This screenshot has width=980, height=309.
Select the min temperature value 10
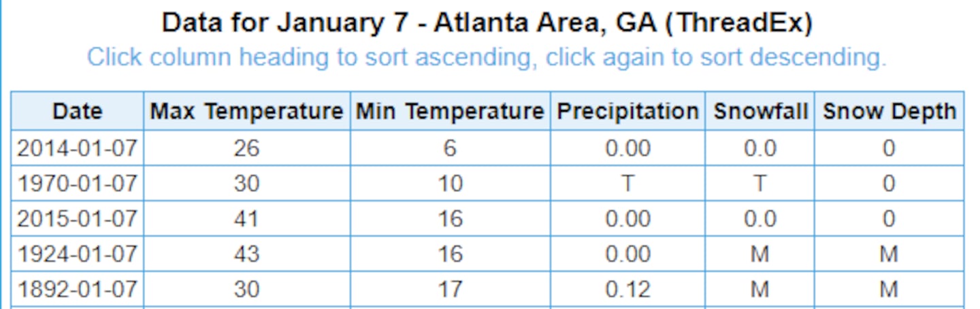(x=450, y=183)
